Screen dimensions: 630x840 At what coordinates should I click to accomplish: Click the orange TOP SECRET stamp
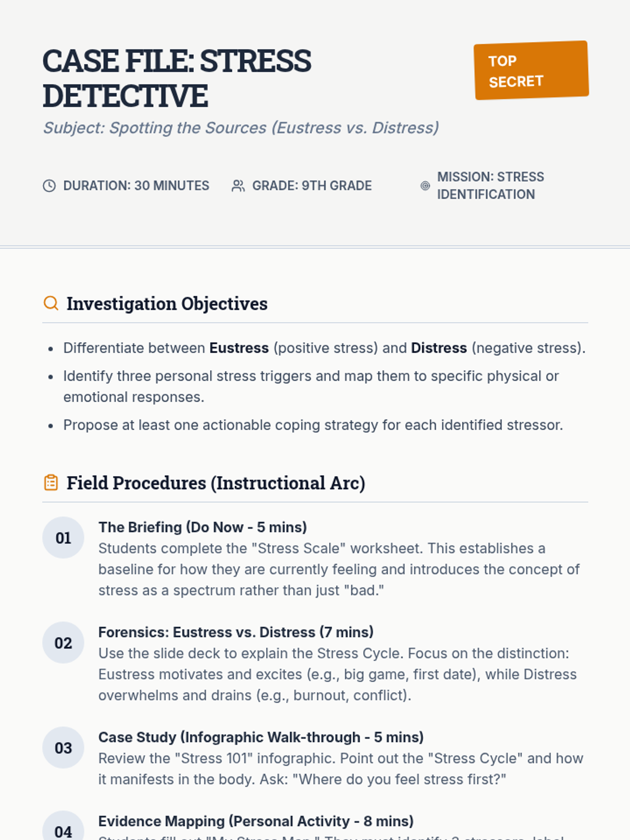click(x=531, y=70)
